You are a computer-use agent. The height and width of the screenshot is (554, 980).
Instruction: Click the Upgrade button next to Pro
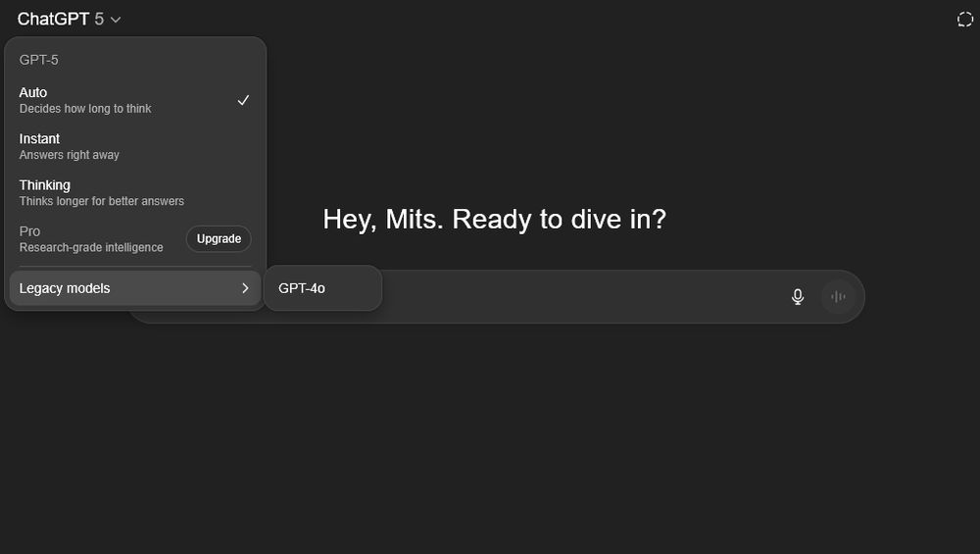click(219, 239)
